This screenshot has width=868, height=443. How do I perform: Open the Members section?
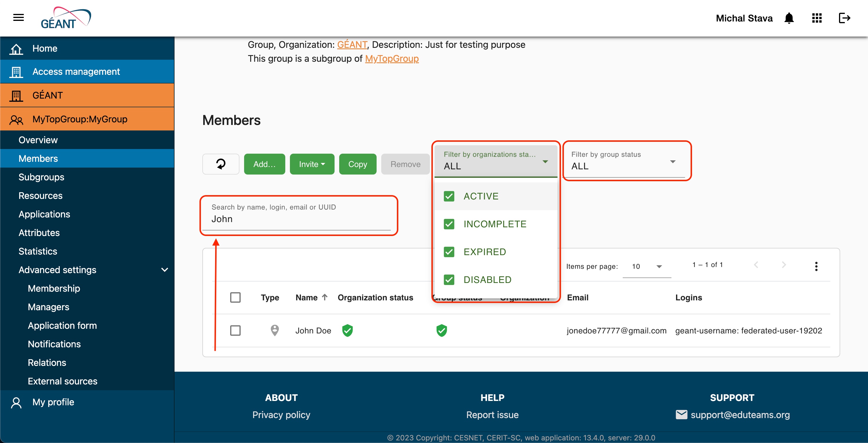(x=87, y=158)
